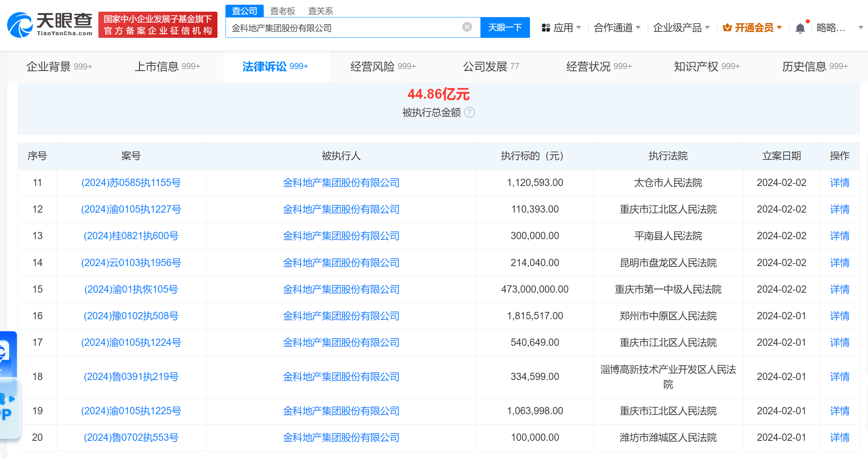868x459 pixels.
Task: Open case (2024)渝0105执1224号
Action: tap(131, 343)
